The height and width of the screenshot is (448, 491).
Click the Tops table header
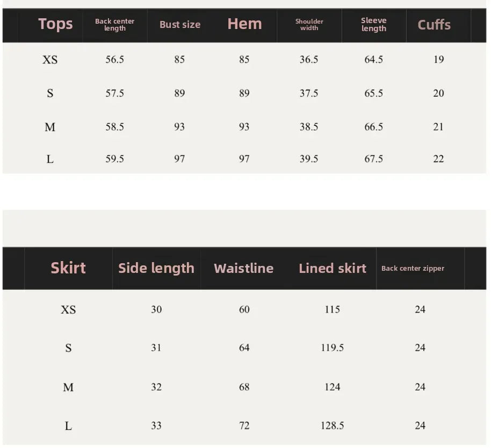55,24
